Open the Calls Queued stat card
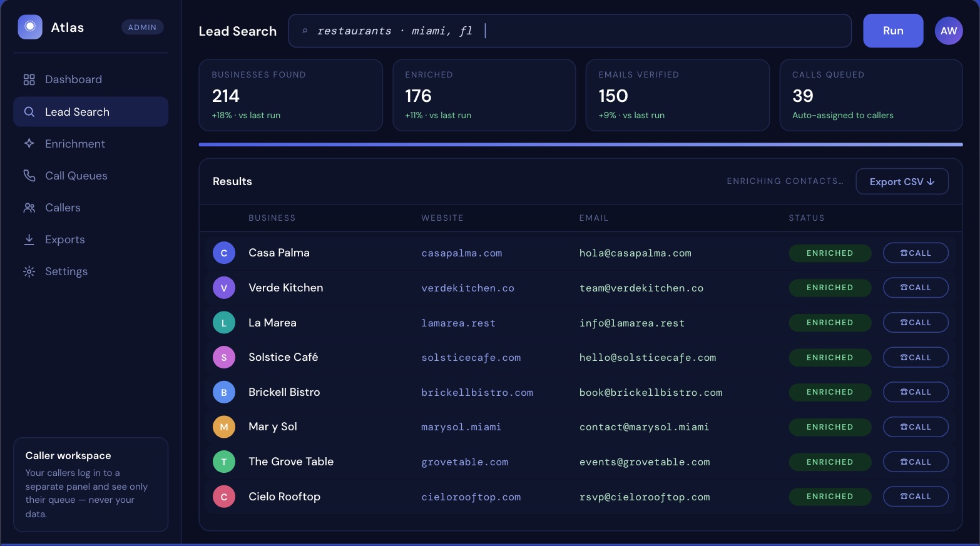Screen dimensions: 980x546 [x=871, y=95]
